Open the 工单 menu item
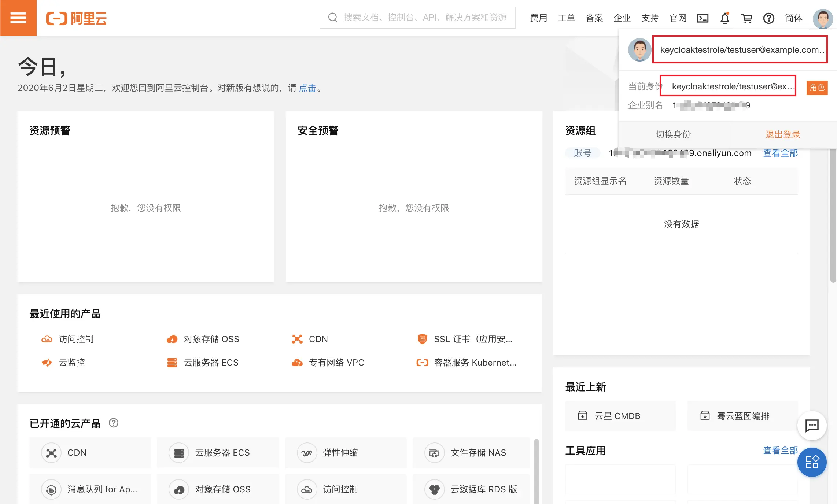837x504 pixels. click(x=566, y=18)
